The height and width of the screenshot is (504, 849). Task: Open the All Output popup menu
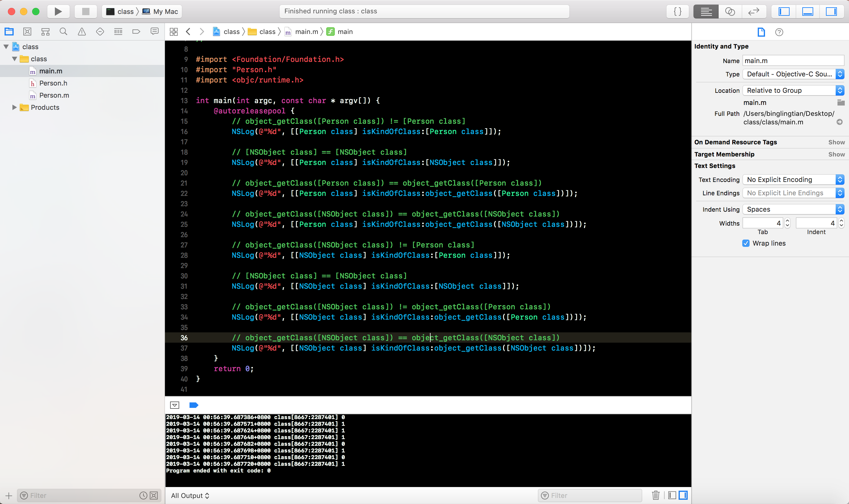(190, 496)
